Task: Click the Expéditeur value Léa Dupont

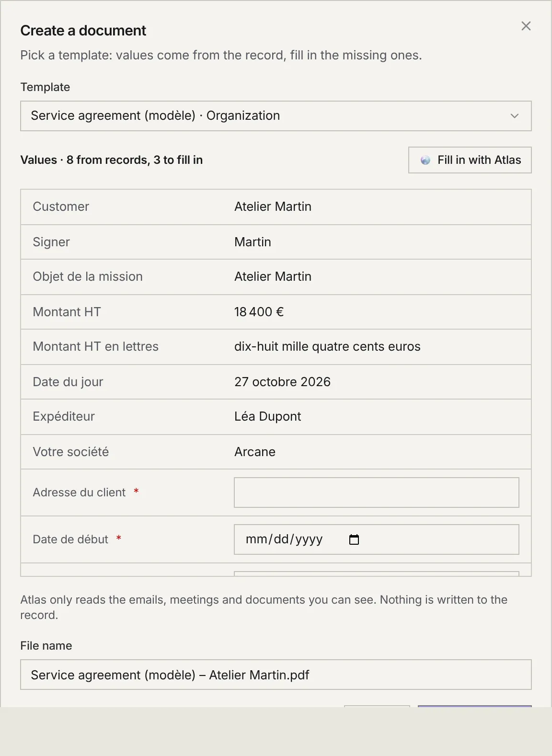Action: 267,416
